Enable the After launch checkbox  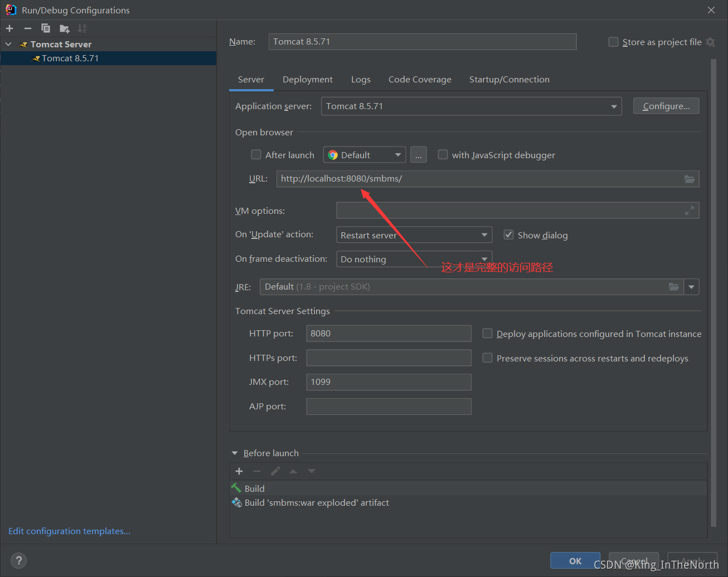pos(256,154)
